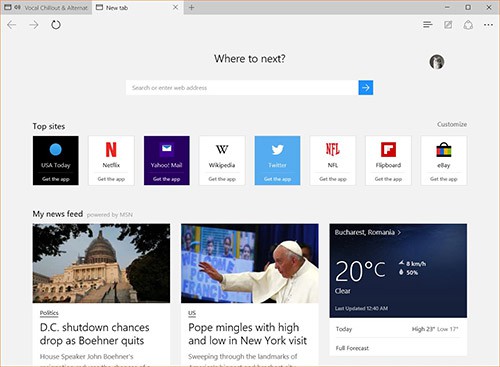Open the Twitter top site tile
The width and height of the screenshot is (500, 367).
pos(277,160)
